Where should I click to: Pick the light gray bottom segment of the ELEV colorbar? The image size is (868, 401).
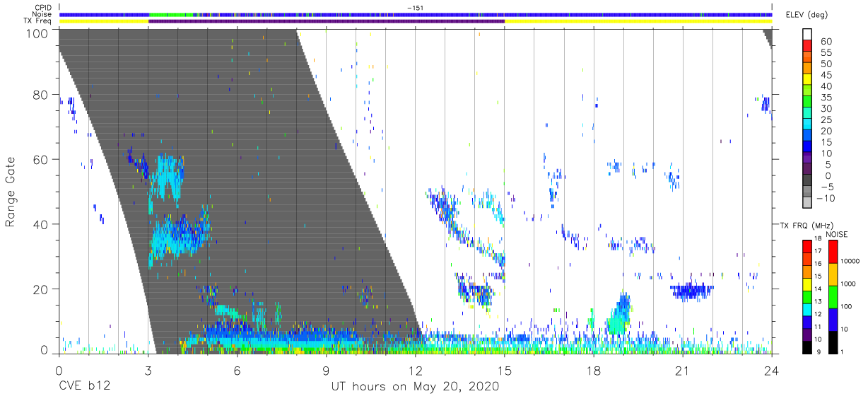[x=807, y=202]
